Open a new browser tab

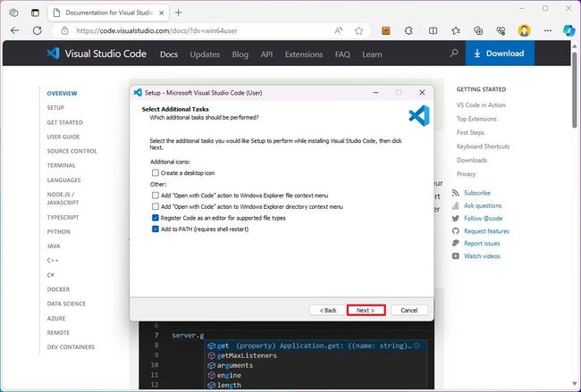[178, 13]
